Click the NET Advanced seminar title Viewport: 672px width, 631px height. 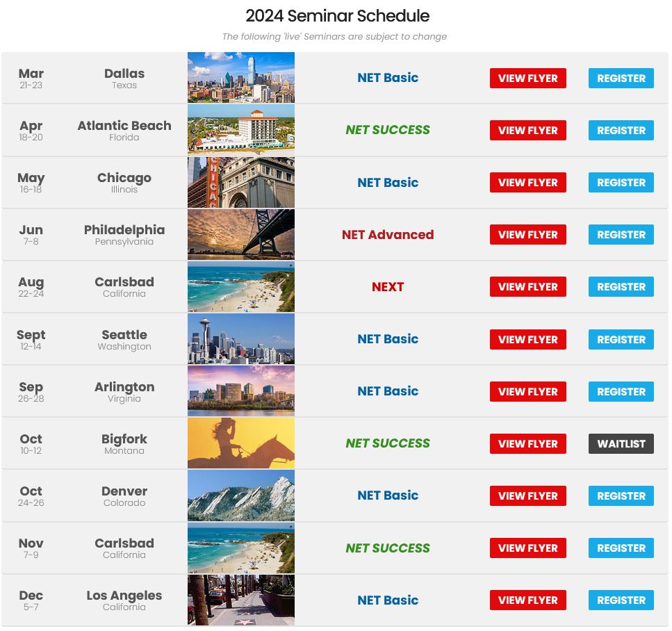pyautogui.click(x=388, y=234)
